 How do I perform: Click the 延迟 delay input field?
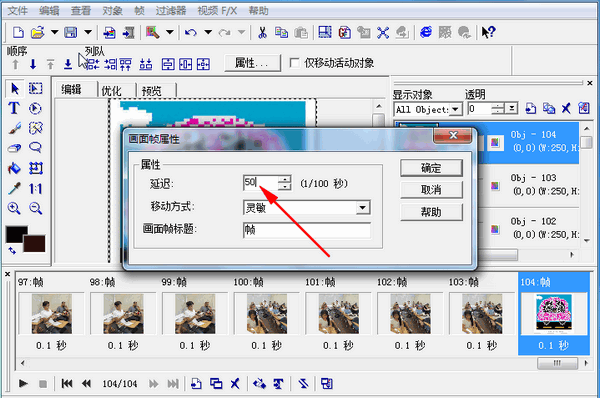(261, 183)
